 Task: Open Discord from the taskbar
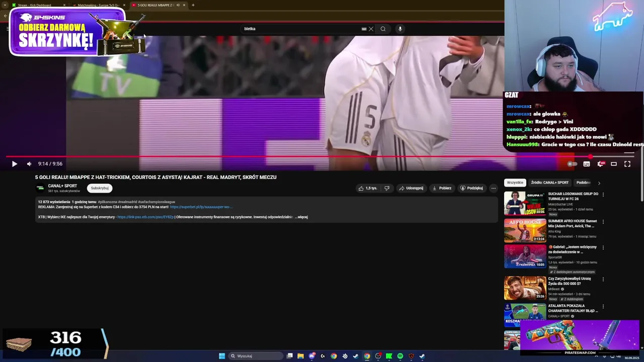[312, 356]
